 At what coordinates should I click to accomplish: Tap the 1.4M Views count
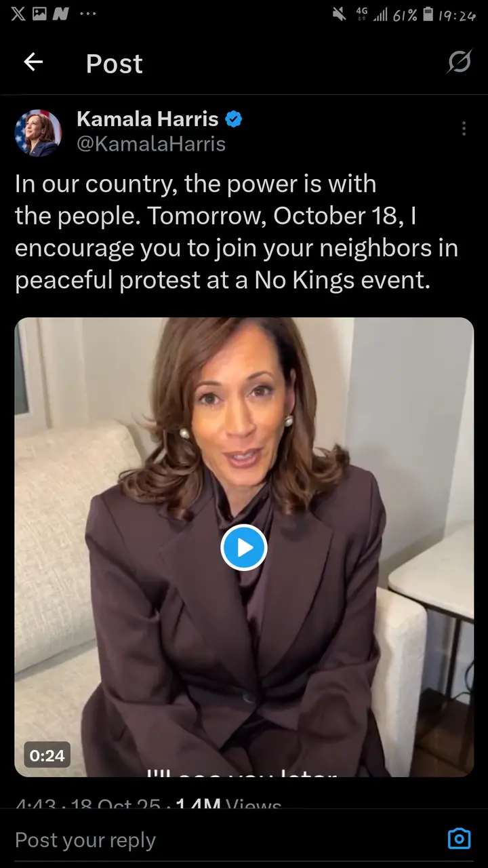(228, 805)
